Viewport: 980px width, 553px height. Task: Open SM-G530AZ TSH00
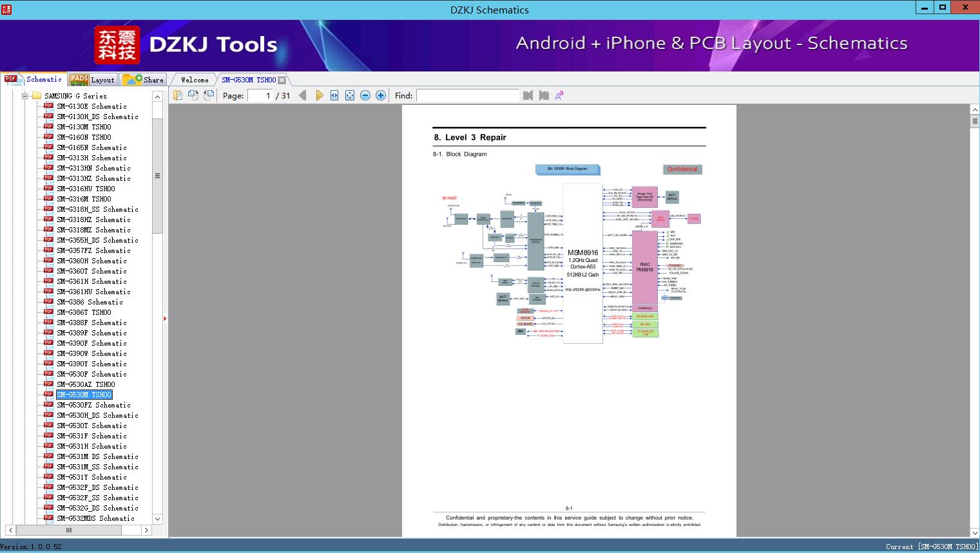pos(86,384)
